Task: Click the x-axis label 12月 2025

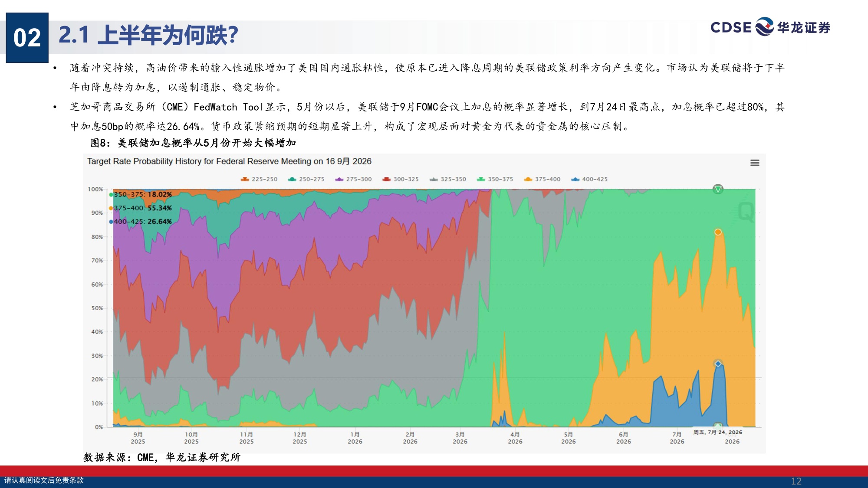Action: coord(300,438)
